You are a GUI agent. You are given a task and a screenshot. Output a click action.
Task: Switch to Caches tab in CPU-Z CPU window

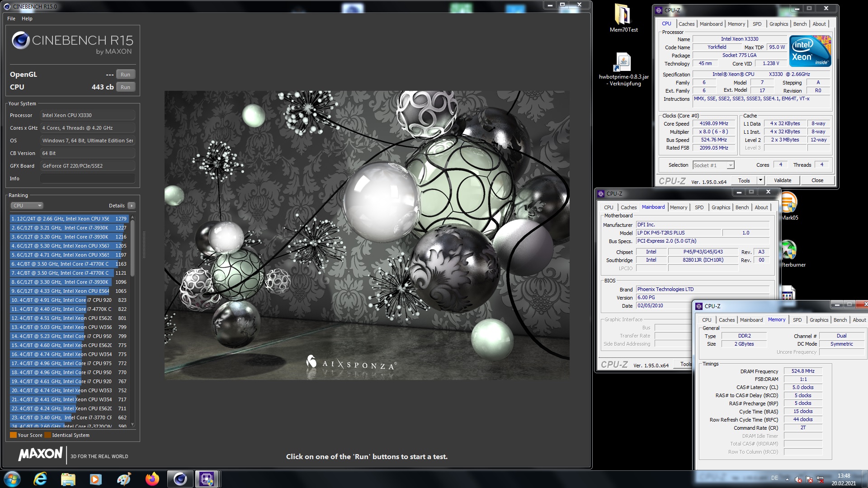686,24
